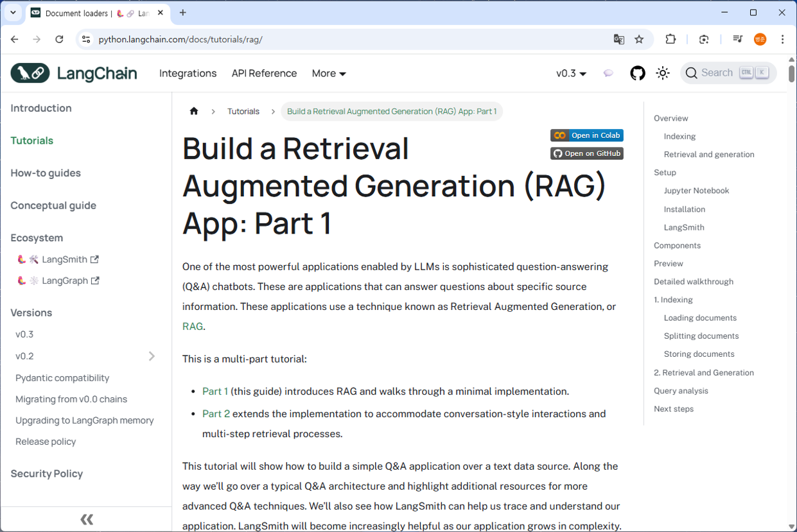This screenshot has width=797, height=532.
Task: Select Introduction in the sidebar
Action: pyautogui.click(x=41, y=108)
